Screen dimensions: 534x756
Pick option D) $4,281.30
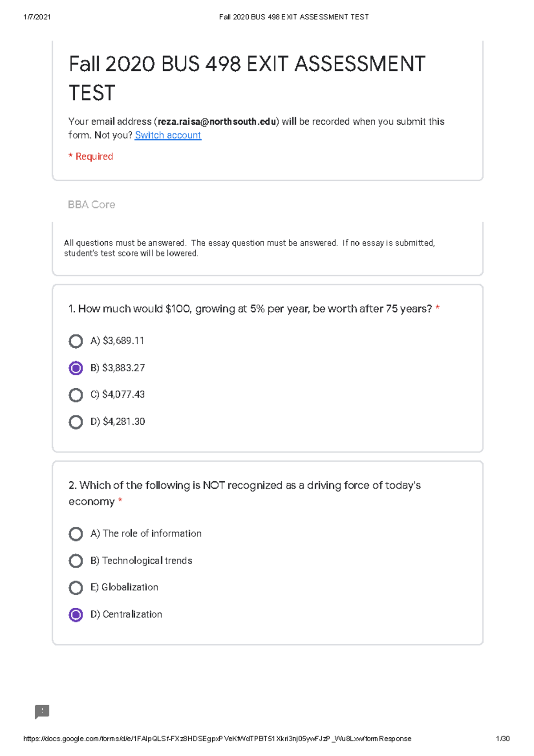pos(76,422)
